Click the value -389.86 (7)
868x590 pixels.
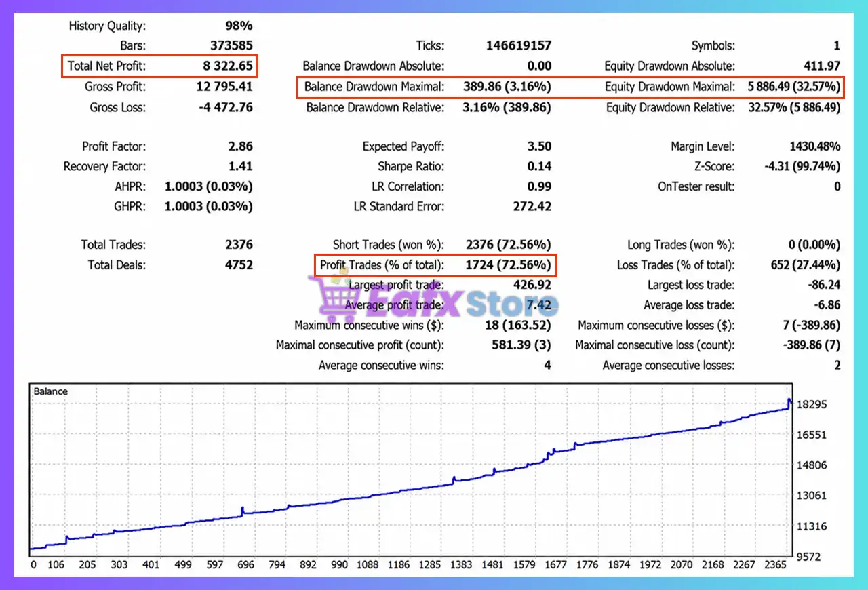[812, 345]
